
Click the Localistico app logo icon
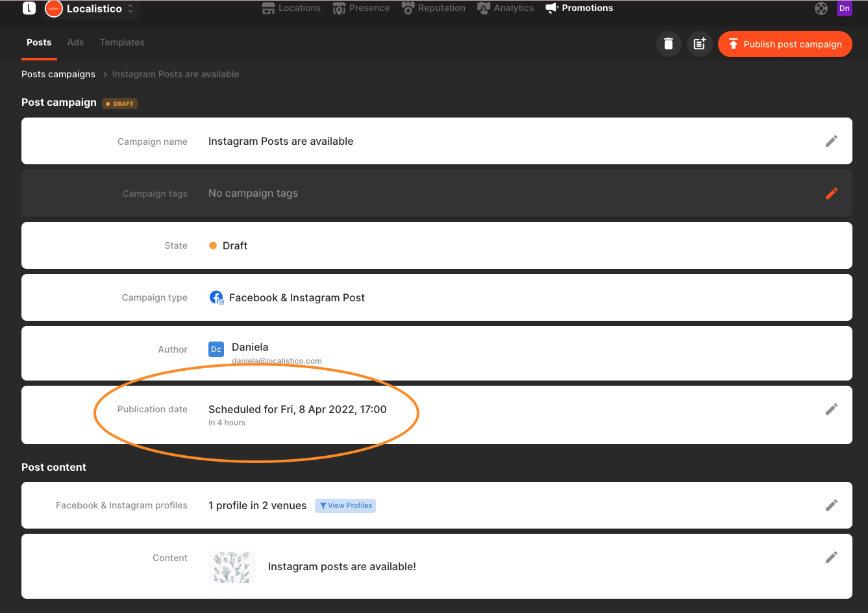pyautogui.click(x=29, y=8)
